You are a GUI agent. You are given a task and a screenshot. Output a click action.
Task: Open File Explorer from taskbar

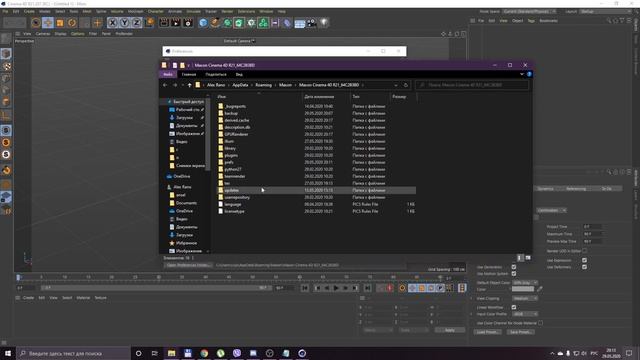click(x=171, y=353)
